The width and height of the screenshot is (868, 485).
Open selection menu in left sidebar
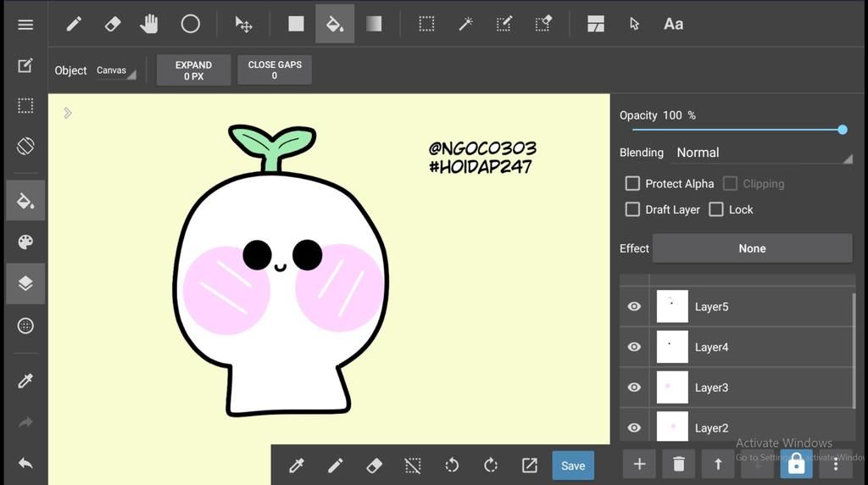tap(25, 106)
